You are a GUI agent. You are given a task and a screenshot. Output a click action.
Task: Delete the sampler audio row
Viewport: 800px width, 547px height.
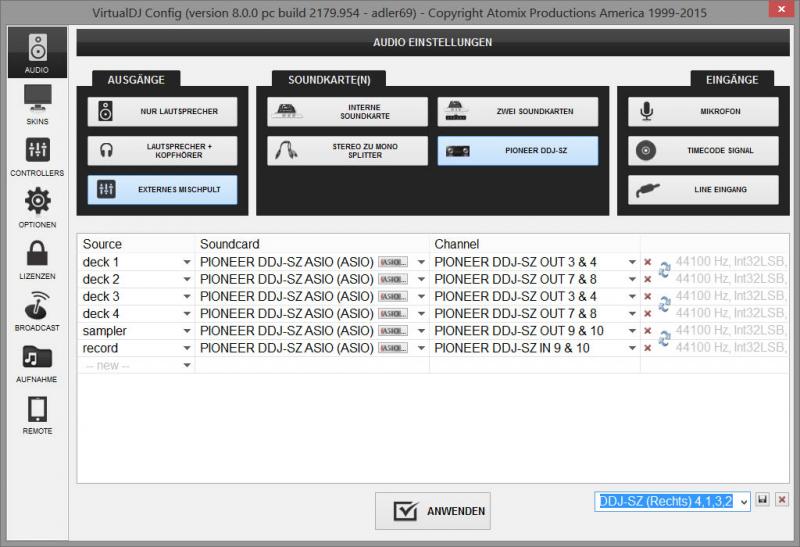click(x=647, y=331)
